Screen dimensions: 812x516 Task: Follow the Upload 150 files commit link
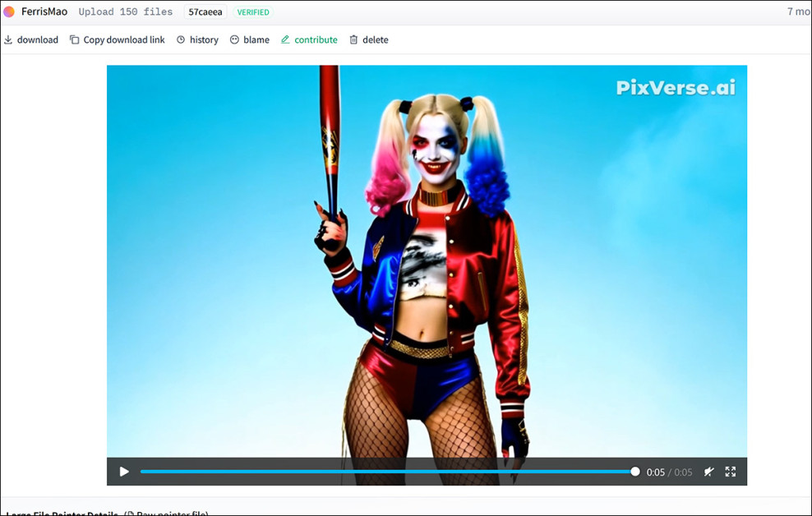[125, 12]
